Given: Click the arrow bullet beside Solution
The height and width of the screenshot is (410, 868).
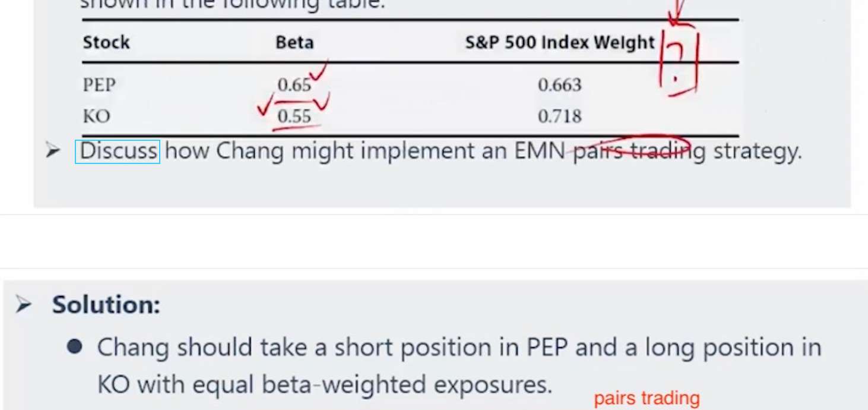Looking at the screenshot, I should 24,305.
